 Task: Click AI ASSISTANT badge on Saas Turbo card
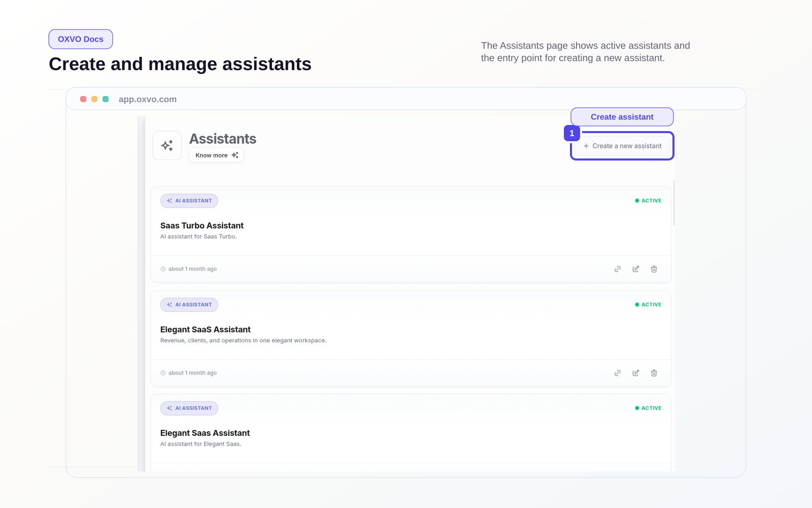click(x=189, y=201)
